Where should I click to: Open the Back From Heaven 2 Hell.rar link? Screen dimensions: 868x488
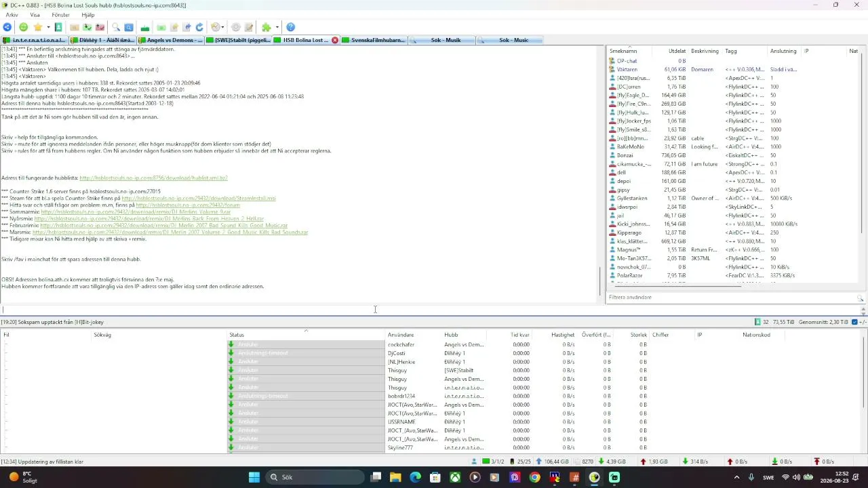tap(149, 218)
